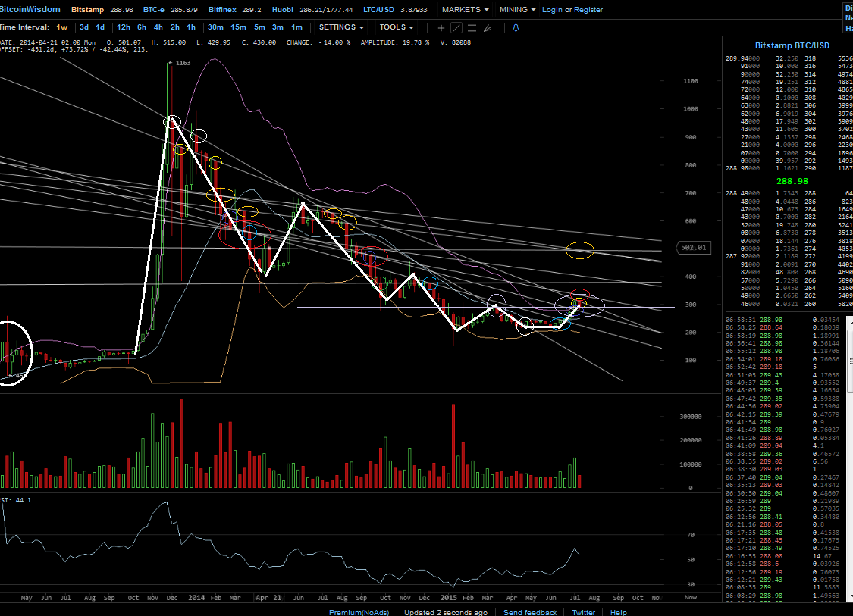Set time interval to 4h
The height and width of the screenshot is (616, 853).
click(158, 27)
